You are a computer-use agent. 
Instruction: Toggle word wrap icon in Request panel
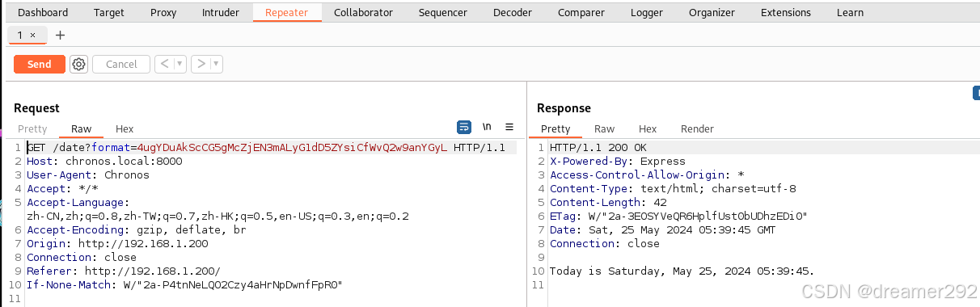(464, 127)
